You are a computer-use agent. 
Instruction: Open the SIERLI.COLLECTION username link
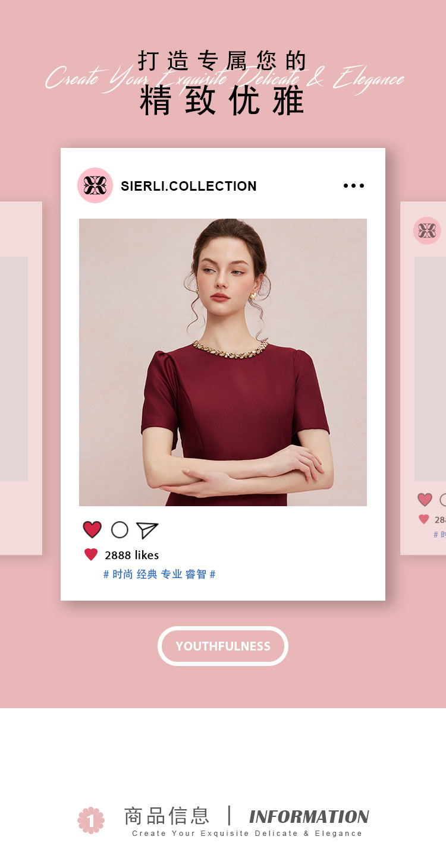click(x=189, y=186)
